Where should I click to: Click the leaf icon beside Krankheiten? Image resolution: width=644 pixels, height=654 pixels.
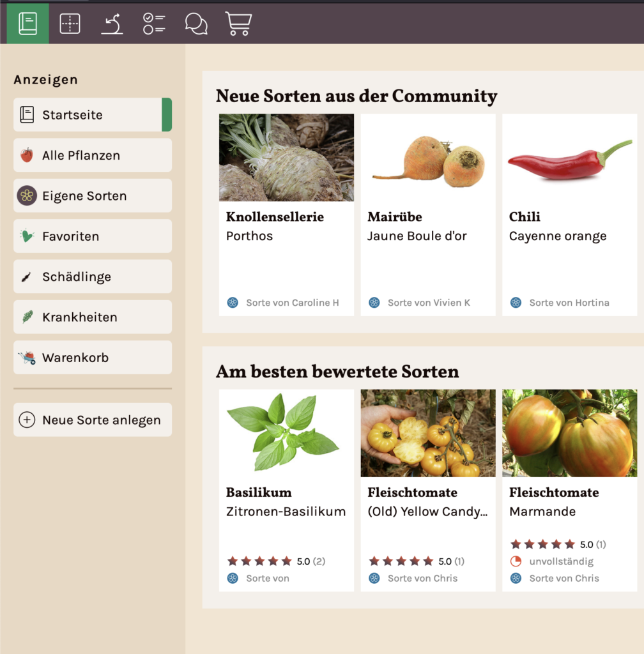click(x=27, y=317)
